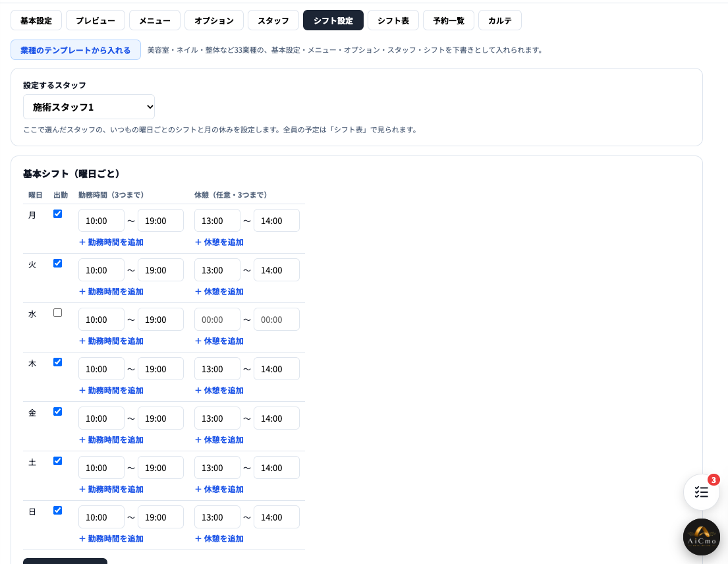Edit Monday (月) break start 13:00
728x564 pixels.
tap(217, 221)
